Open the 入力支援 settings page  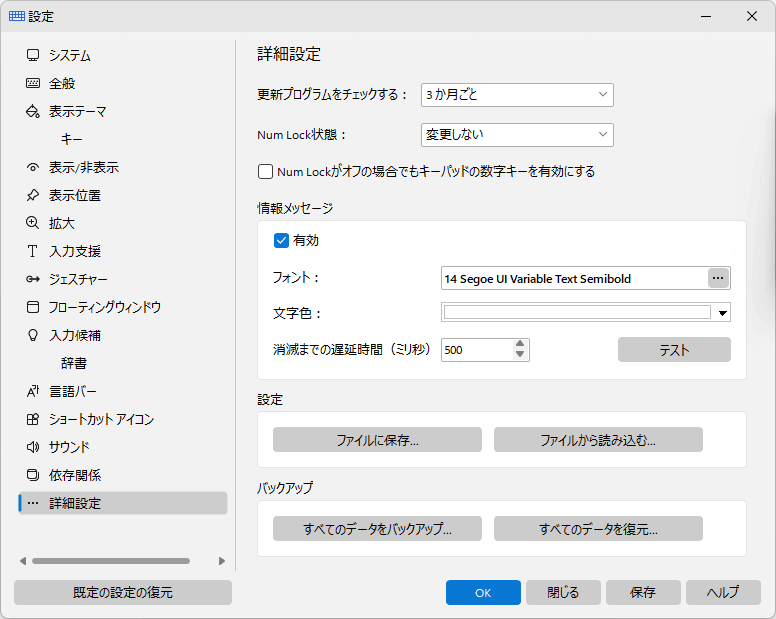click(x=123, y=251)
